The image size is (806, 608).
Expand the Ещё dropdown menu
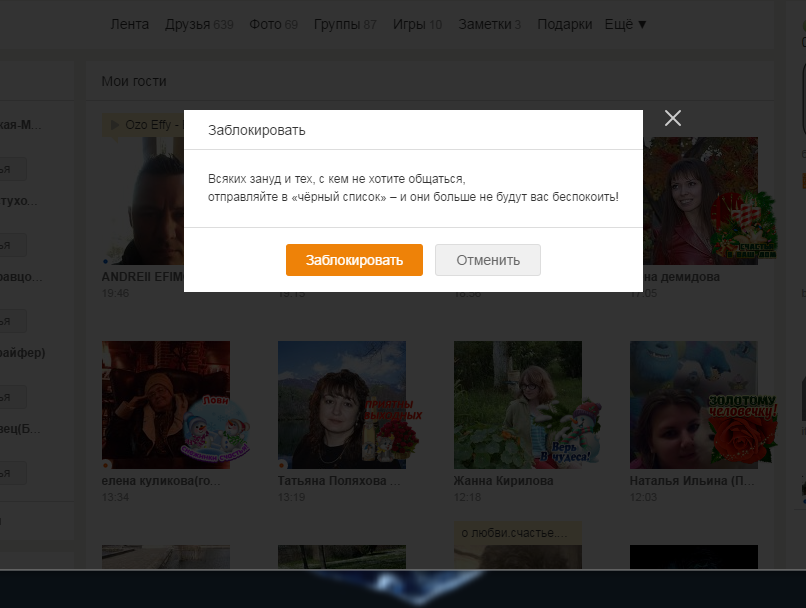click(625, 24)
